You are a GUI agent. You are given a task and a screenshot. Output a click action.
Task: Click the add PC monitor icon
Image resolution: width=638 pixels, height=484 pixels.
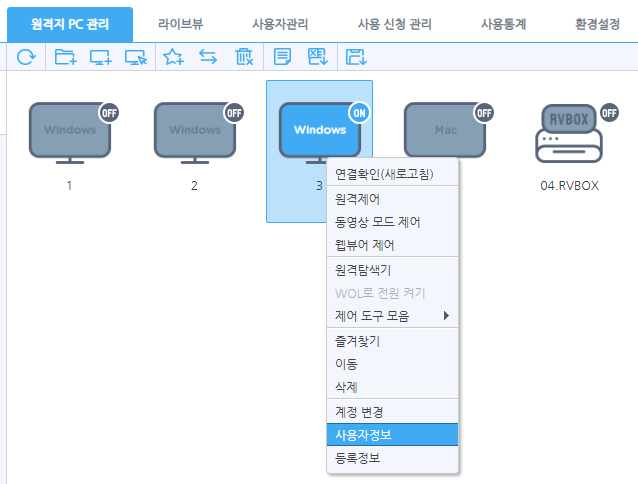pyautogui.click(x=100, y=58)
